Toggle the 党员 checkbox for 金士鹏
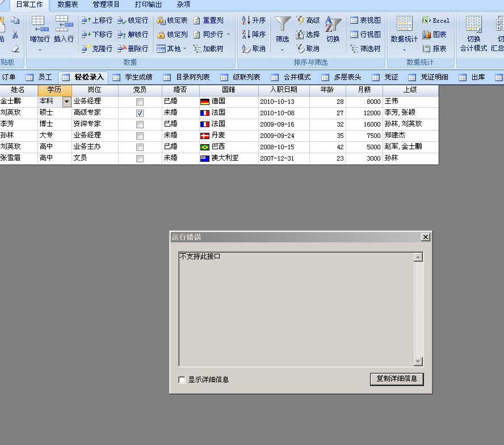 [140, 102]
